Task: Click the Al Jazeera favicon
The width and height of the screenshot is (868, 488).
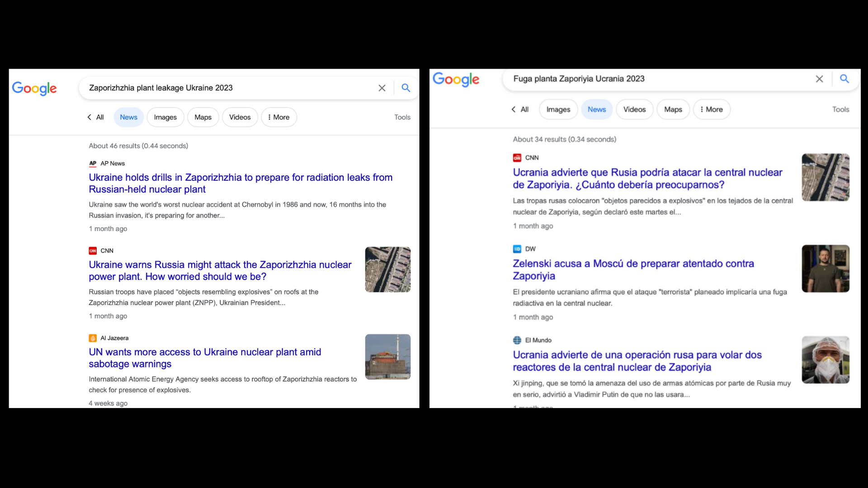Action: click(x=93, y=338)
